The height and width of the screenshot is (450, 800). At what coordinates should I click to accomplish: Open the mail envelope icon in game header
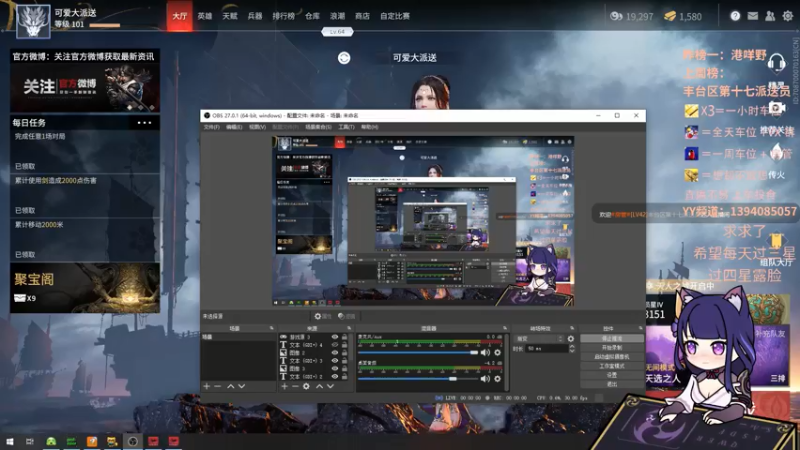point(753,16)
